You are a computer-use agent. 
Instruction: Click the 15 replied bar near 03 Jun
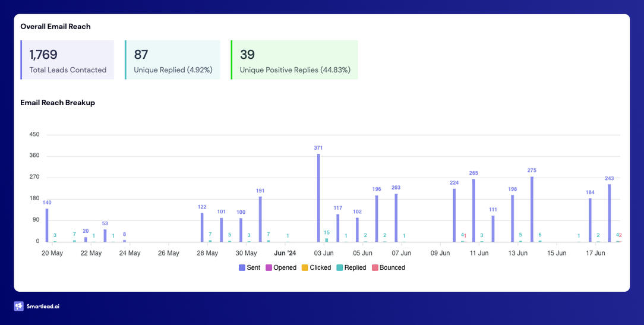327,240
